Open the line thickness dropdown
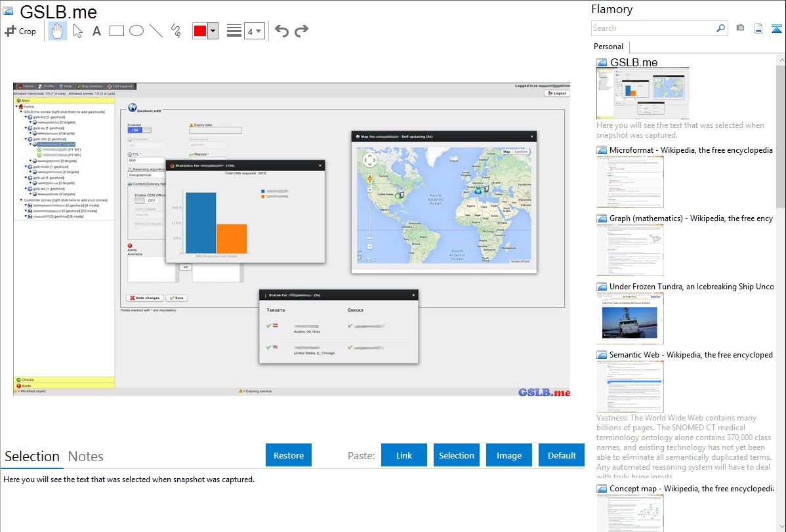The height and width of the screenshot is (532, 786). 254,31
